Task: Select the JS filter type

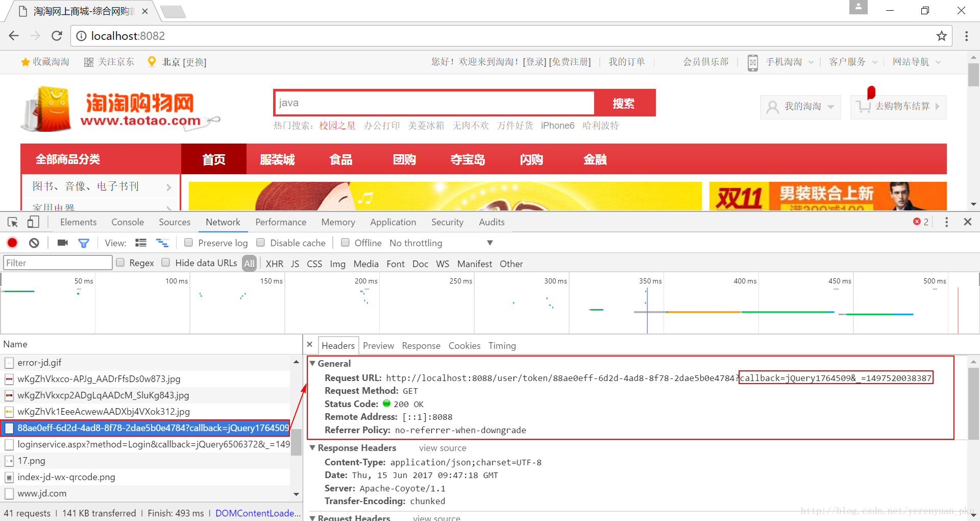Action: tap(295, 264)
